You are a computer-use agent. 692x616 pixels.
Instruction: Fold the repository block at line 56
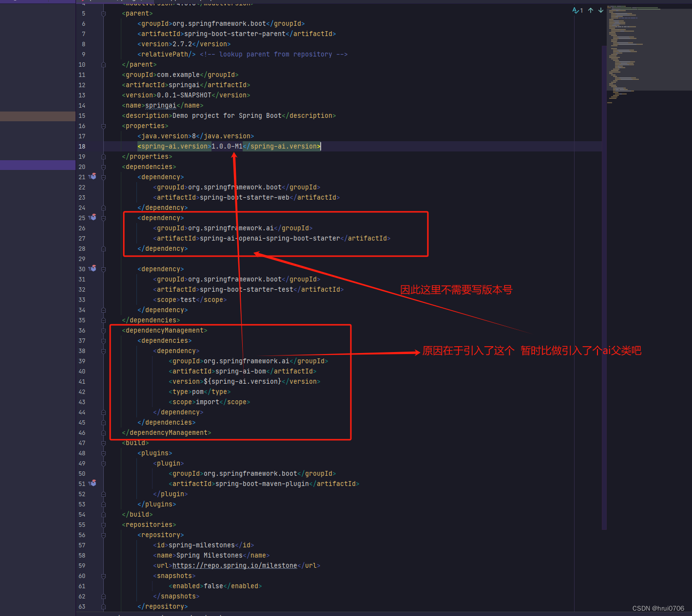tap(103, 535)
